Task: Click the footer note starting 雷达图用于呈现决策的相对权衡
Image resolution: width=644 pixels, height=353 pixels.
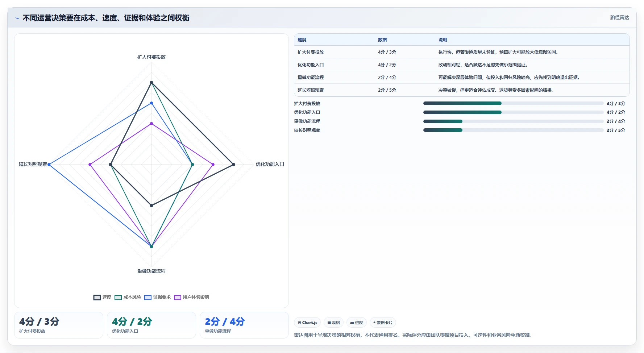Action: (414, 335)
